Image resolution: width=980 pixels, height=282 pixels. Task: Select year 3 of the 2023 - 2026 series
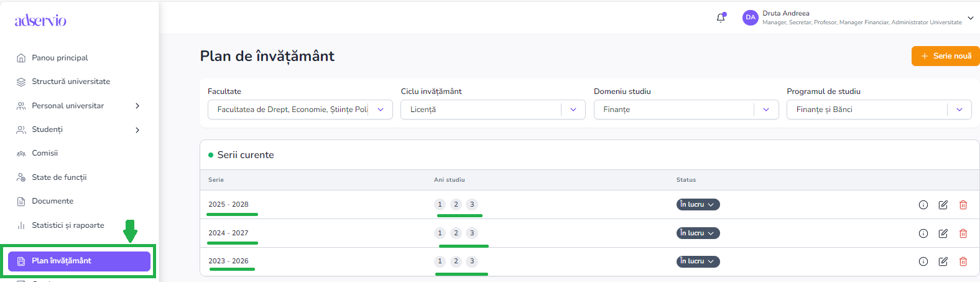(472, 261)
